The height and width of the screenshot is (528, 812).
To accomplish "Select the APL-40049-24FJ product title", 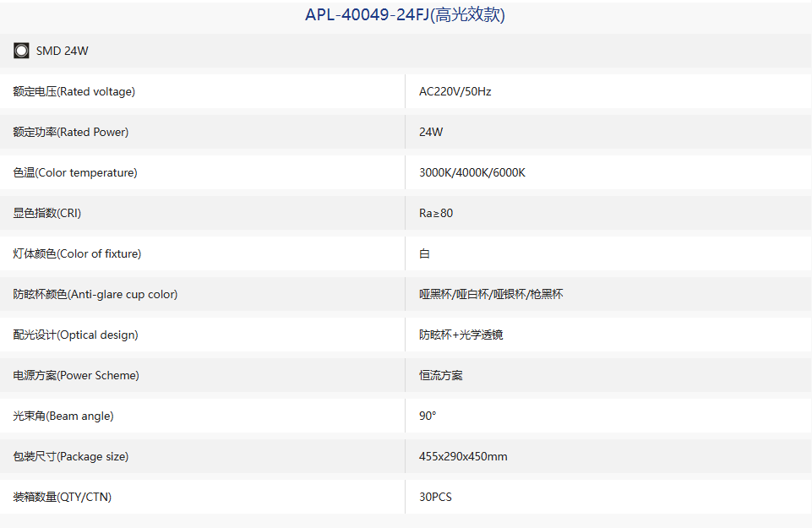I will (x=405, y=15).
